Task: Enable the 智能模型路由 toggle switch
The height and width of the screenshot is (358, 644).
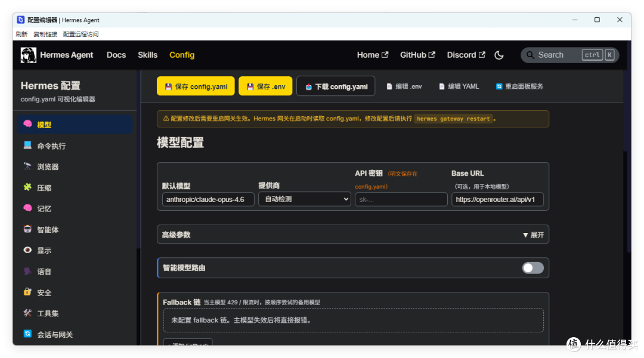Action: [532, 268]
